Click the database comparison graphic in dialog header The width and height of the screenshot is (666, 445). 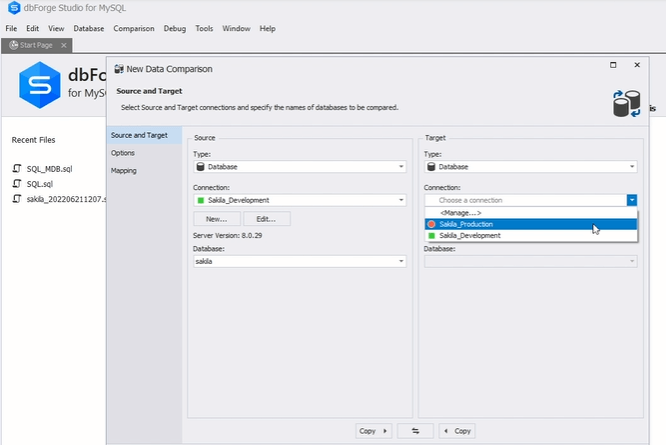coord(626,104)
